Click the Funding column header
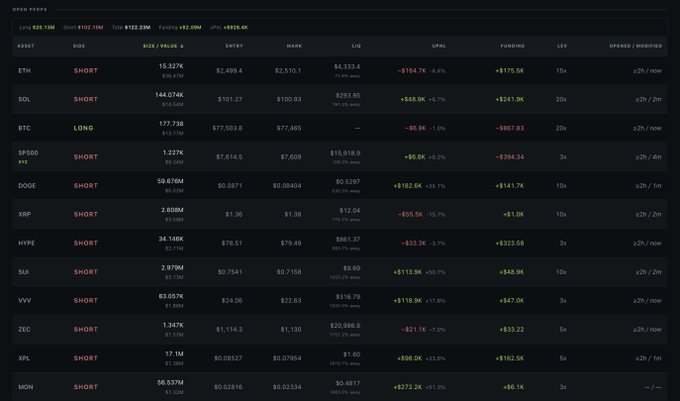This screenshot has height=401, width=680. [513, 46]
